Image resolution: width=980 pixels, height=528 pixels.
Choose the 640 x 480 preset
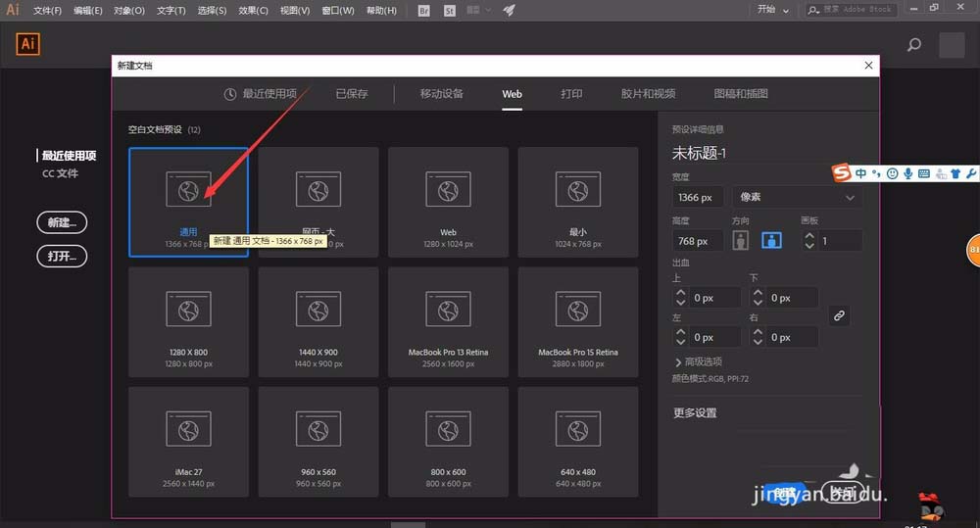pos(578,442)
